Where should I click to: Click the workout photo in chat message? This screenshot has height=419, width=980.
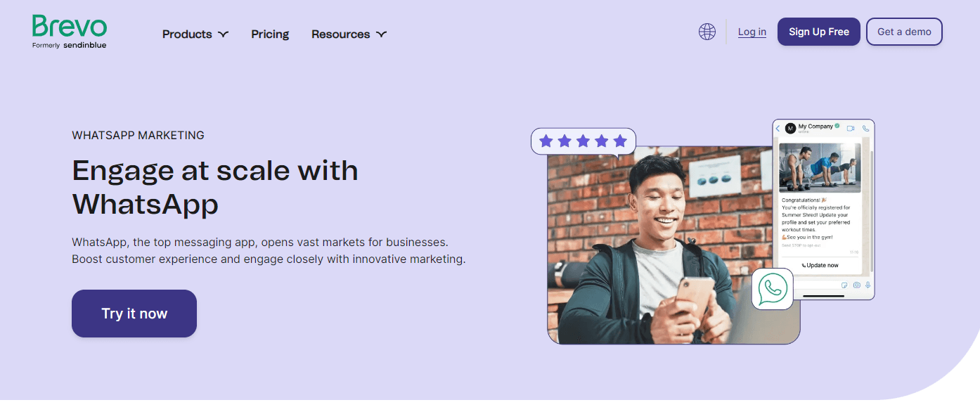click(x=820, y=167)
